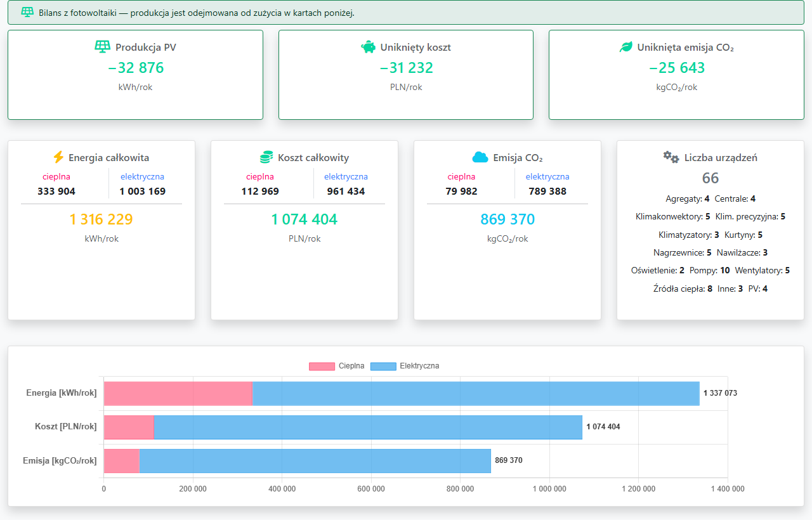The height and width of the screenshot is (520, 812).
Task: Click the pink Cieplna legend color box
Action: (322, 366)
